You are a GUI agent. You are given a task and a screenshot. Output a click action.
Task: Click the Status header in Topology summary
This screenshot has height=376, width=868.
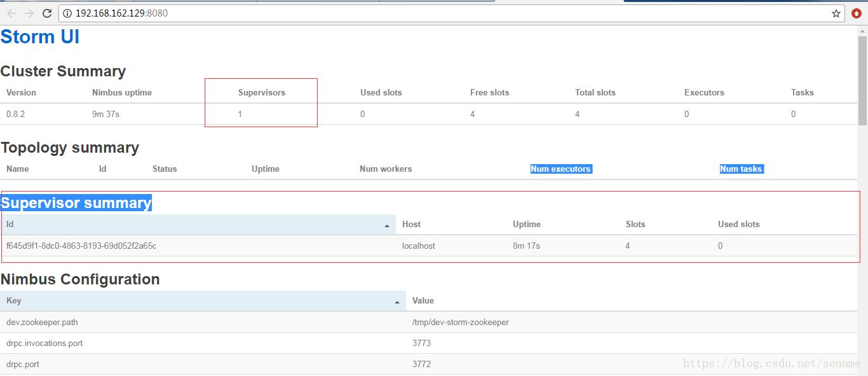(x=165, y=169)
